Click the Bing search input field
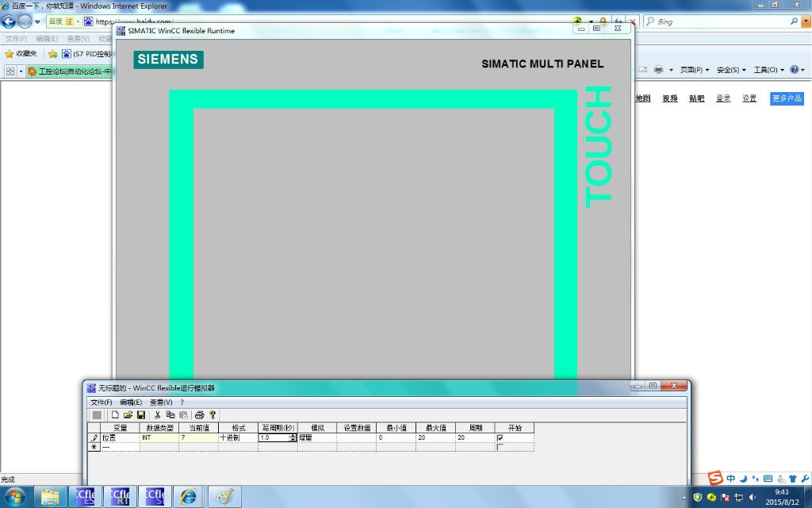The image size is (812, 508). pos(722,21)
